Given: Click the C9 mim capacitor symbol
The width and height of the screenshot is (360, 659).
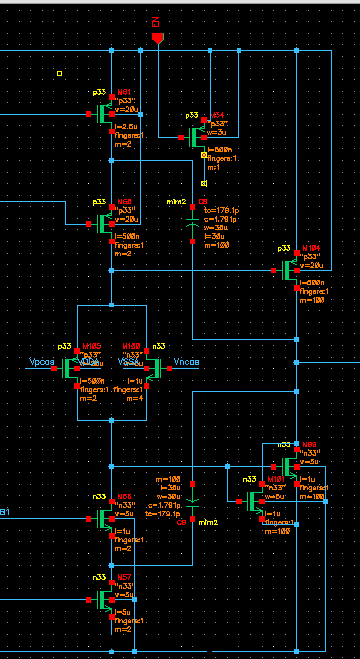Looking at the screenshot, I should (192, 224).
